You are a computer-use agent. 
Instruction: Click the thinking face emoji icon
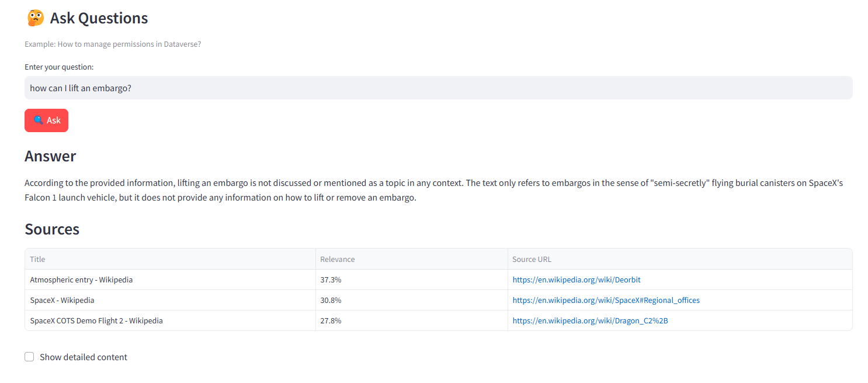(36, 18)
